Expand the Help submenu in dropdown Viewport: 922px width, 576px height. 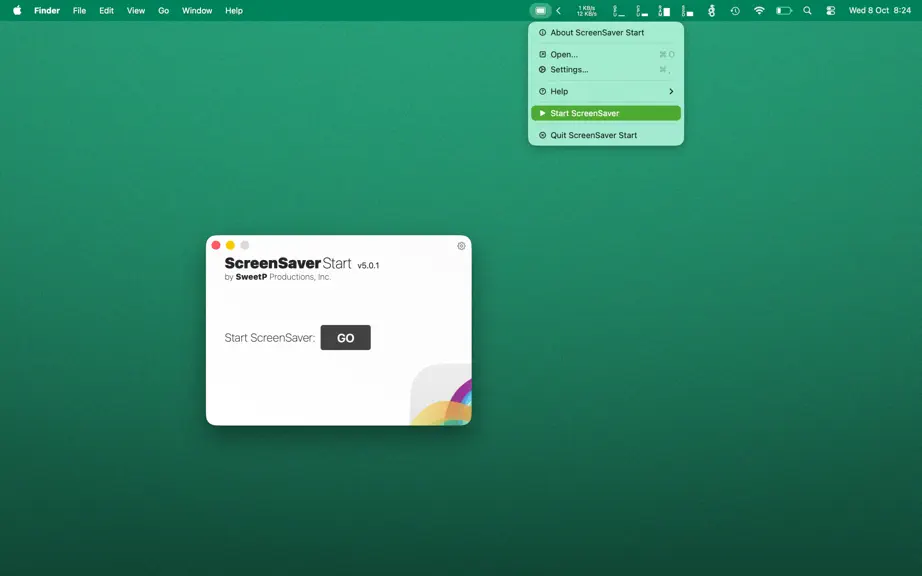[x=606, y=92]
